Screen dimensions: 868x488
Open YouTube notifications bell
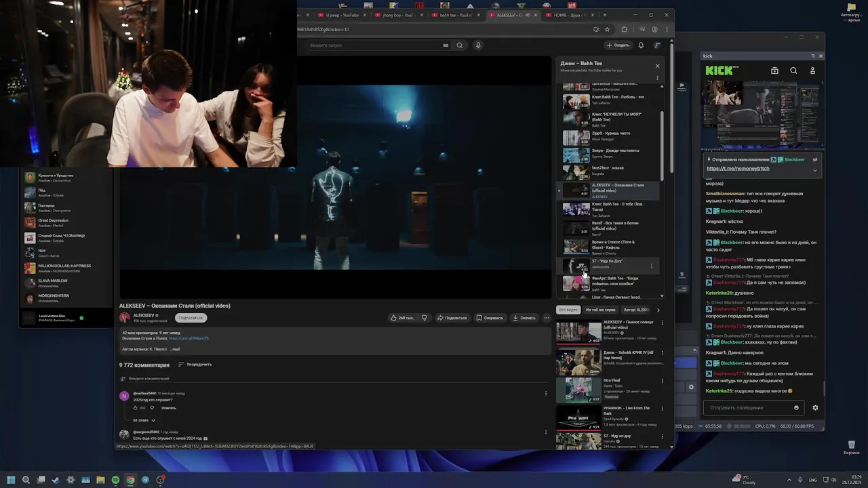tap(641, 45)
